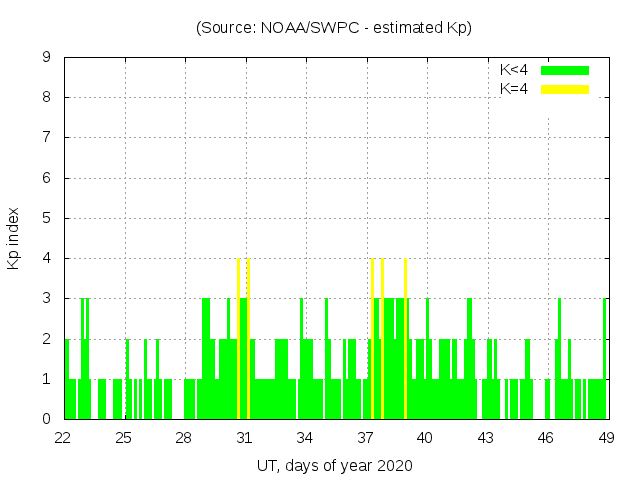
Task: Click day 22 on the x-axis
Action: (x=63, y=438)
